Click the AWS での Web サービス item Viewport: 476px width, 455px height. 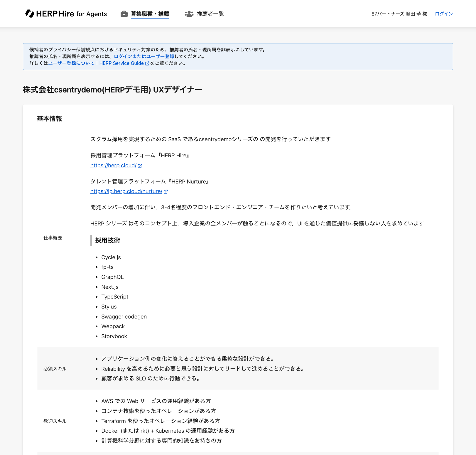[x=156, y=401]
